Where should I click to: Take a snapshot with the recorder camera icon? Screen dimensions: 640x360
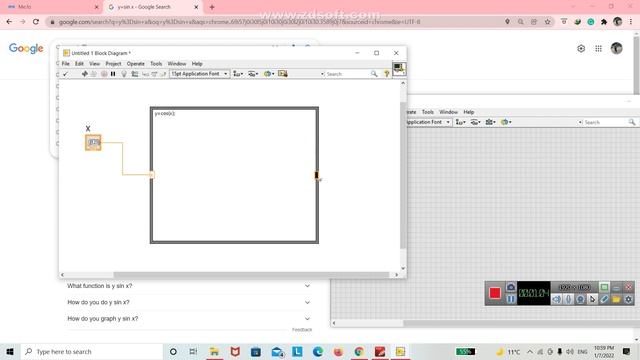pyautogui.click(x=511, y=287)
